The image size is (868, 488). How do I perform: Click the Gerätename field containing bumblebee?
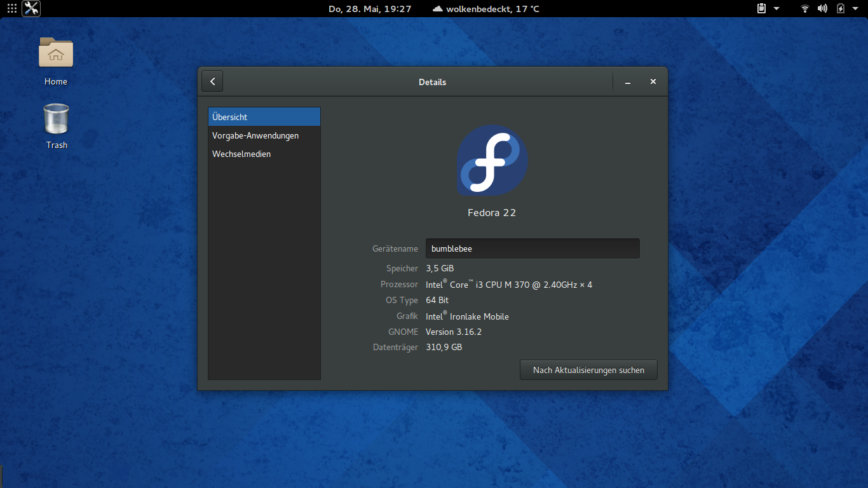(532, 248)
